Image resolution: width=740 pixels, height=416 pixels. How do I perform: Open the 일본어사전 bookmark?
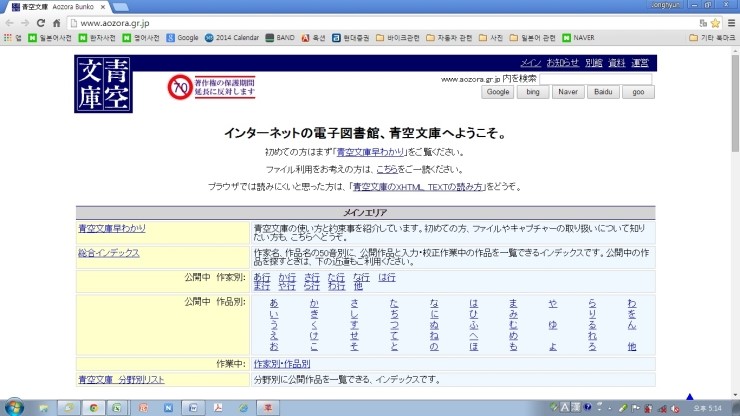[50, 38]
